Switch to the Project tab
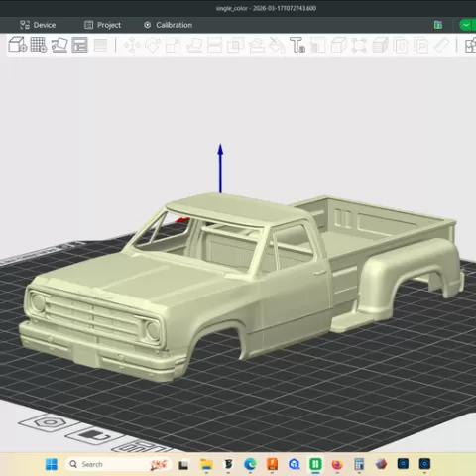The width and height of the screenshot is (476, 476). [102, 25]
